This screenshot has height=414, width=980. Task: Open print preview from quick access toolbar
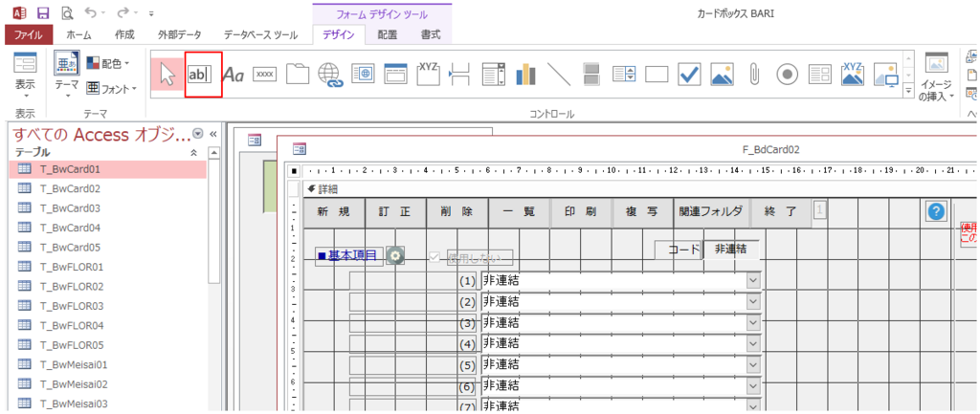pyautogui.click(x=67, y=12)
